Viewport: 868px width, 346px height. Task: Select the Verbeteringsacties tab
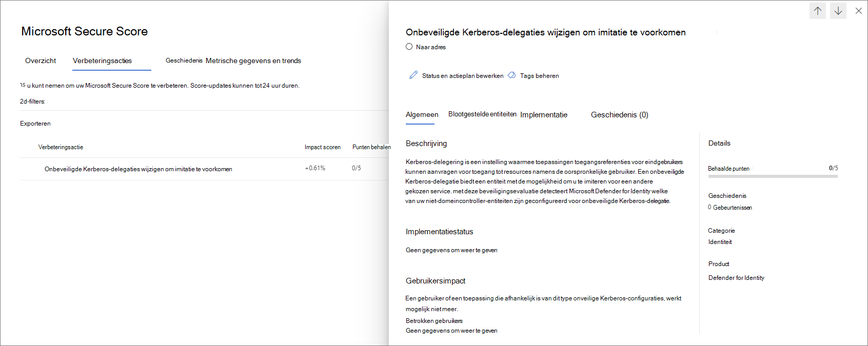102,60
